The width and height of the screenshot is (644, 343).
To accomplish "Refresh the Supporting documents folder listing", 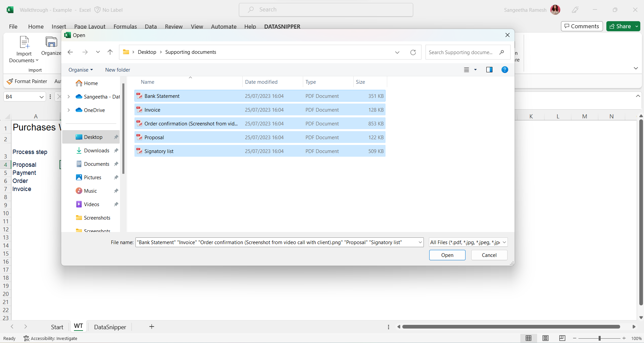I will tap(413, 52).
